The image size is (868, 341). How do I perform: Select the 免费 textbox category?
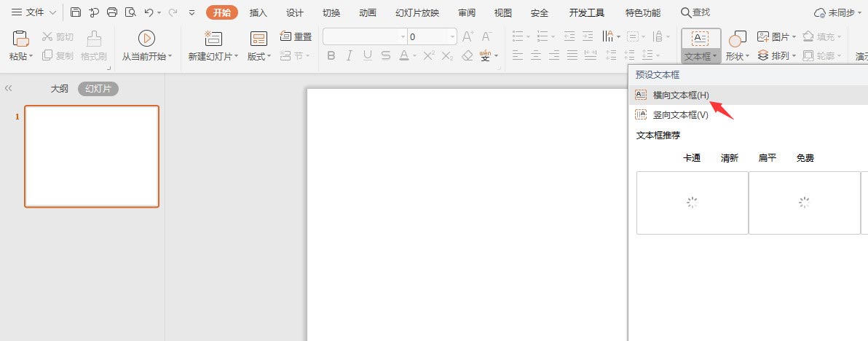[805, 158]
